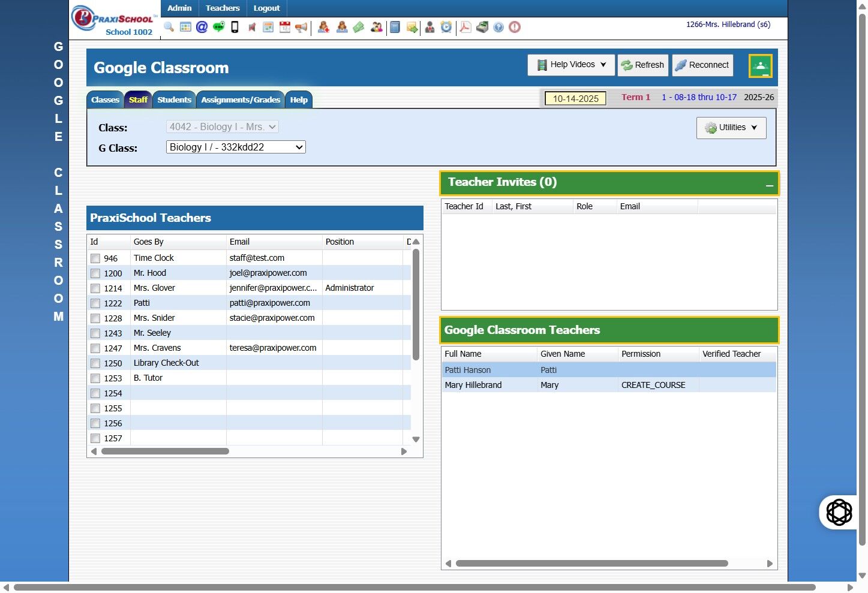The width and height of the screenshot is (868, 593).
Task: Switch to the Classes tab
Action: [x=105, y=100]
